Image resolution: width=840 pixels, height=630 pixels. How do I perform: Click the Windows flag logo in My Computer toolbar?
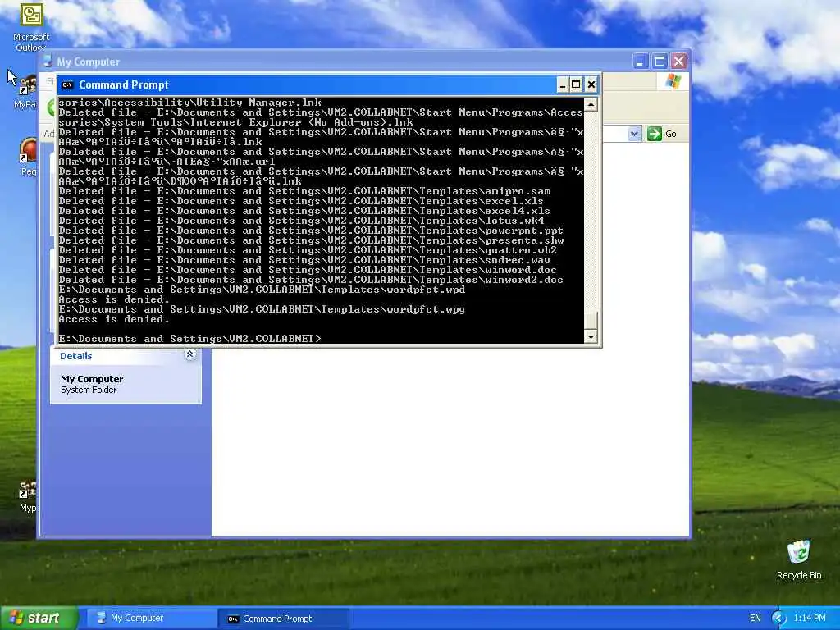(x=673, y=81)
